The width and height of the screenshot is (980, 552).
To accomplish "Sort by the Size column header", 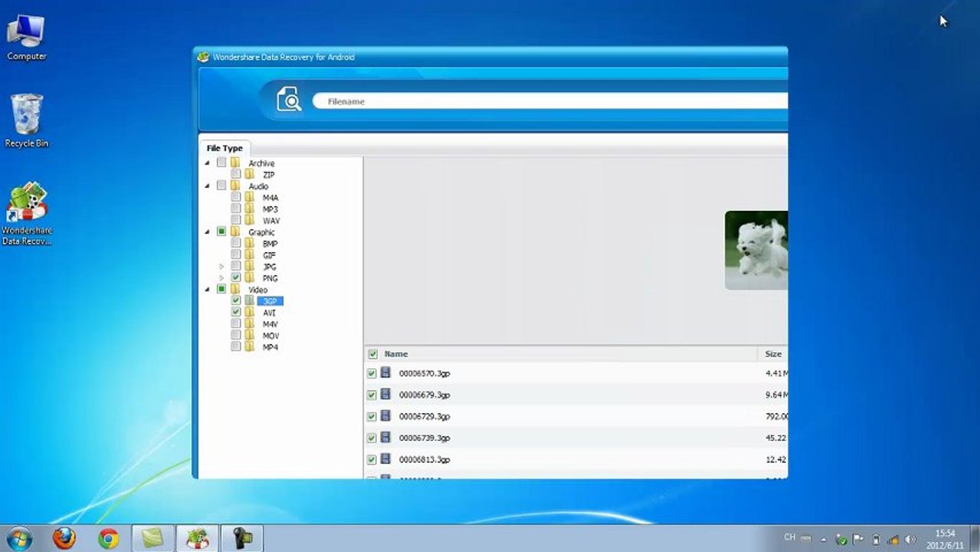I will coord(773,354).
